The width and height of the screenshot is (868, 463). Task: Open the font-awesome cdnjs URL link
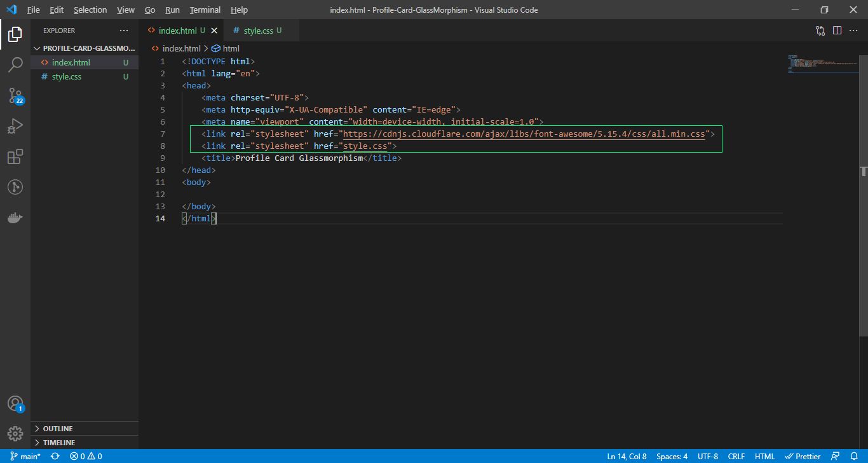pyautogui.click(x=524, y=134)
